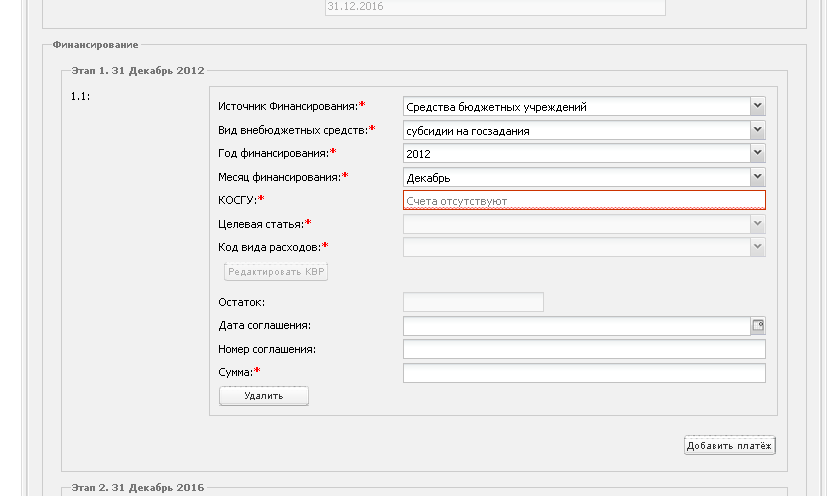
Task: Click Добавить платёж button
Action: point(730,445)
